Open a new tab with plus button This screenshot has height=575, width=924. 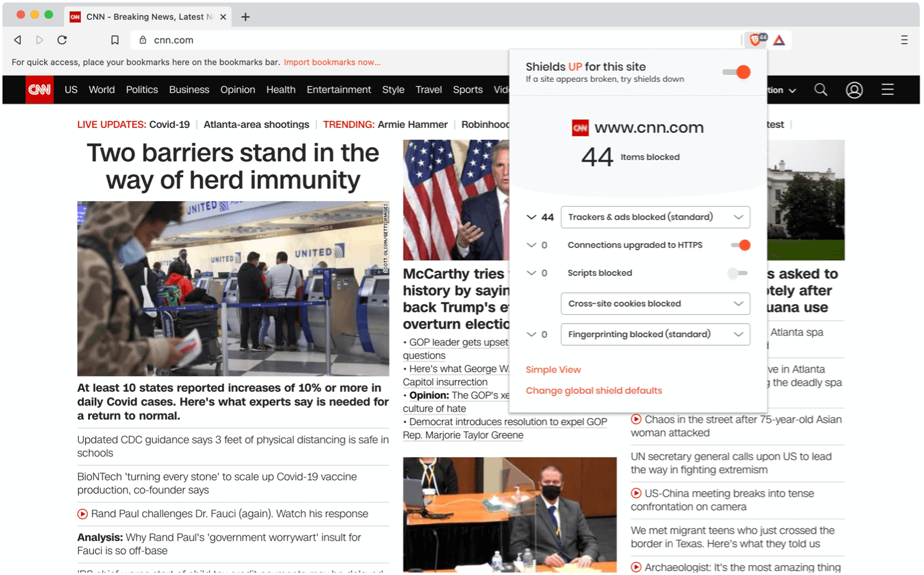(245, 17)
